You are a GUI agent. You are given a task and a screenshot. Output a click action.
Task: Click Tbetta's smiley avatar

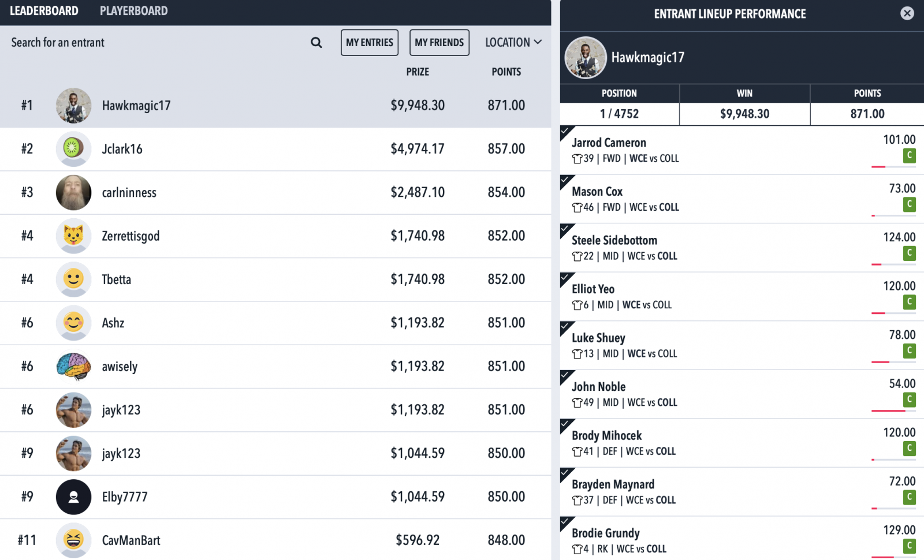tap(73, 279)
